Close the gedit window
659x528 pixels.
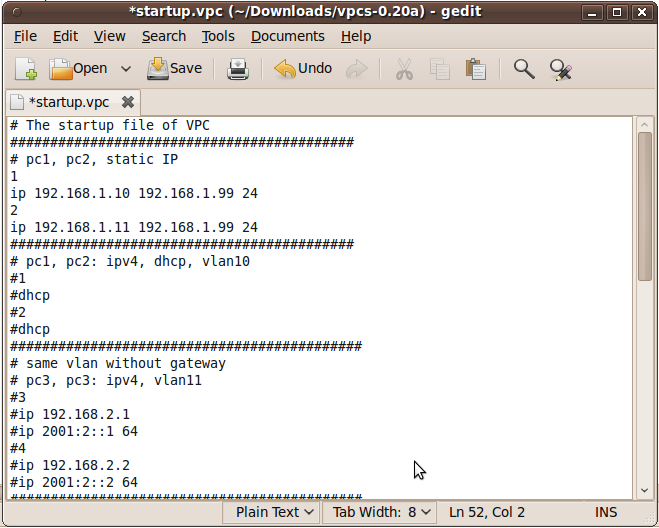pos(642,12)
